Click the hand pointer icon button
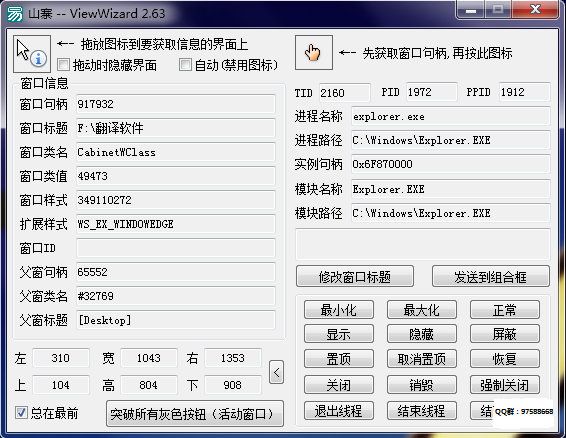Screen dimensions: 566x438 [314, 52]
